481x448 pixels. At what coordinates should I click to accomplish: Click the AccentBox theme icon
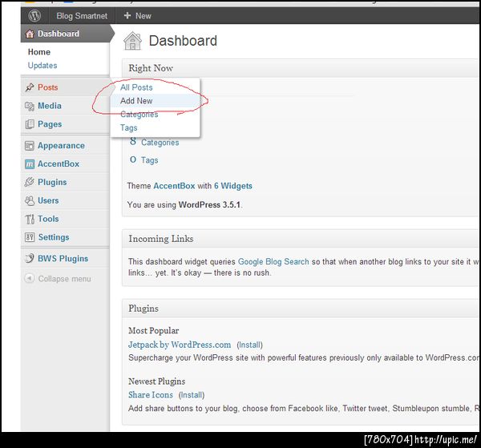tap(30, 164)
